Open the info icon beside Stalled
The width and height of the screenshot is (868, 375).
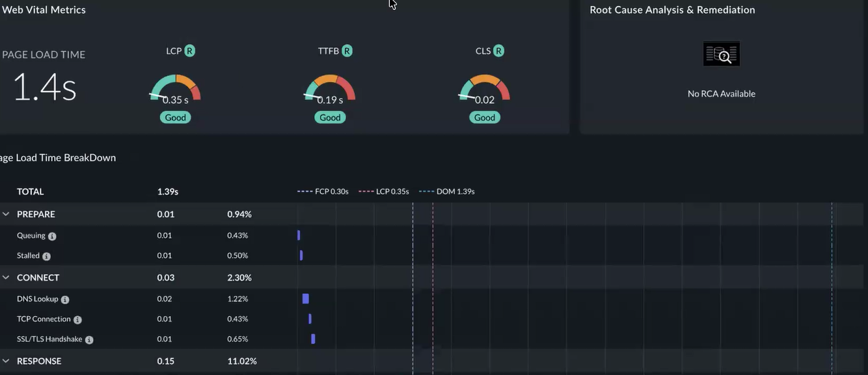click(x=46, y=257)
